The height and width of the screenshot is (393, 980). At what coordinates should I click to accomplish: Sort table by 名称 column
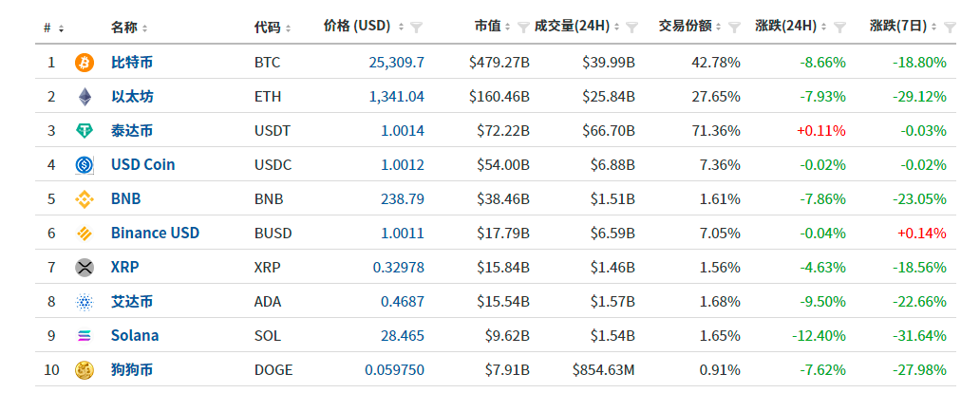point(145,28)
